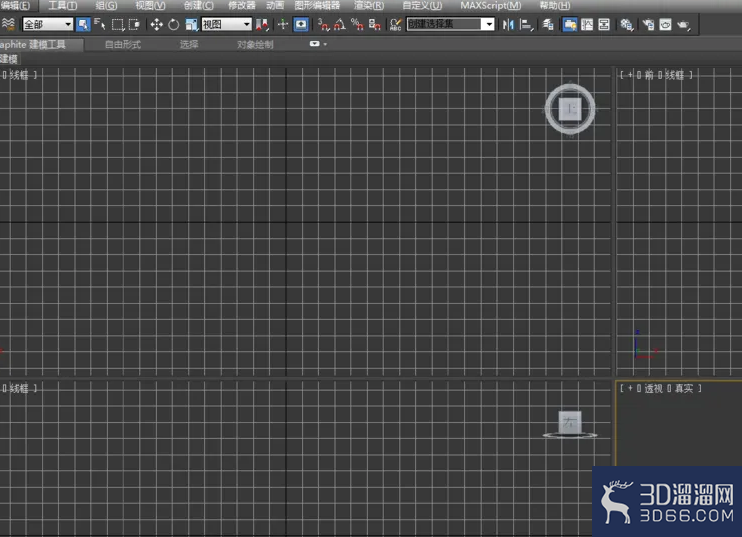Choose the Rectangular Selection Region tool
The height and width of the screenshot is (537, 742).
click(117, 24)
